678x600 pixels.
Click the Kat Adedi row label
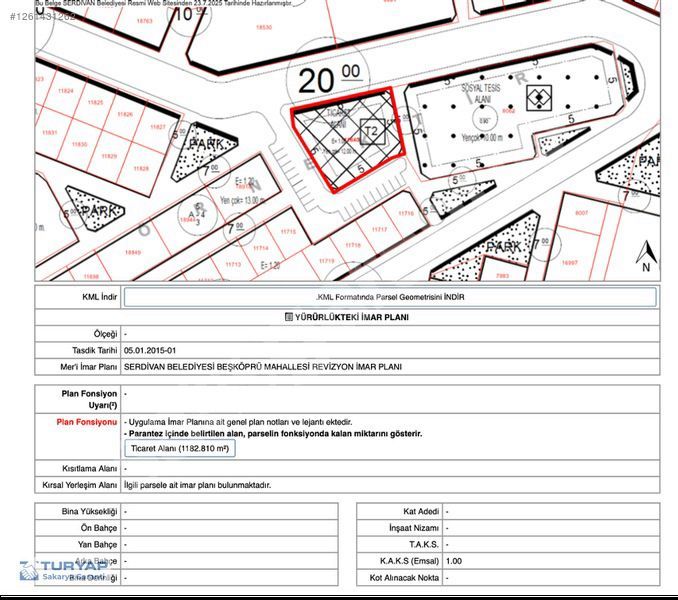click(421, 511)
